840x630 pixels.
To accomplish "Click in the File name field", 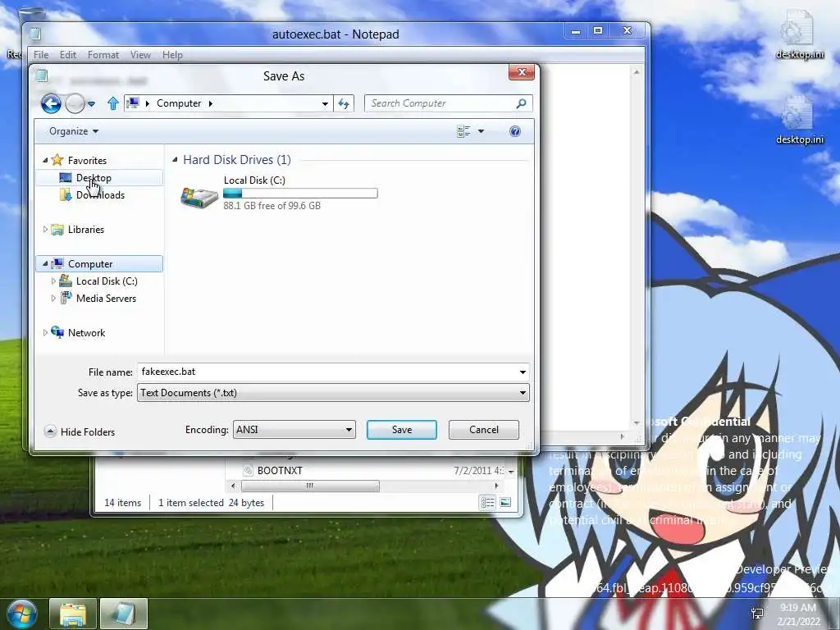I will pyautogui.click(x=326, y=372).
